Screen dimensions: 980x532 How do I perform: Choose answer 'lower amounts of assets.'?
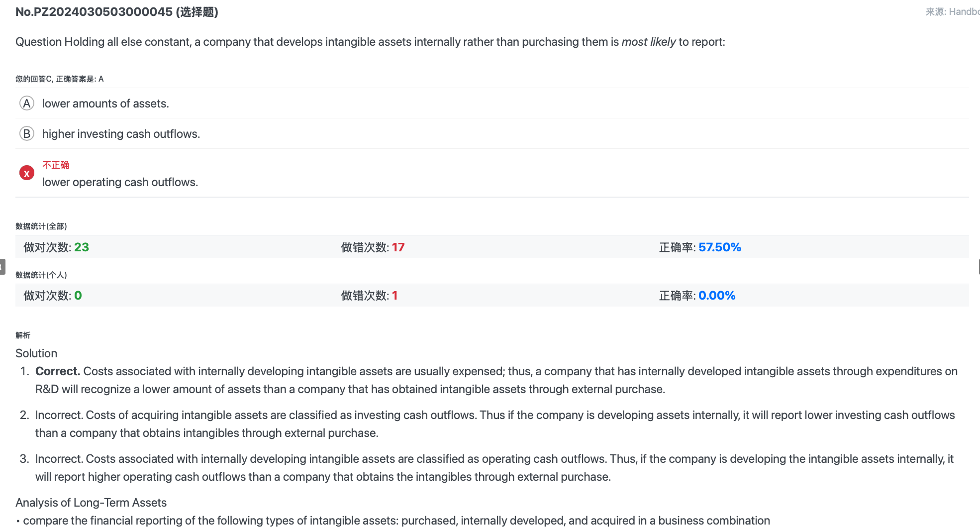point(105,104)
